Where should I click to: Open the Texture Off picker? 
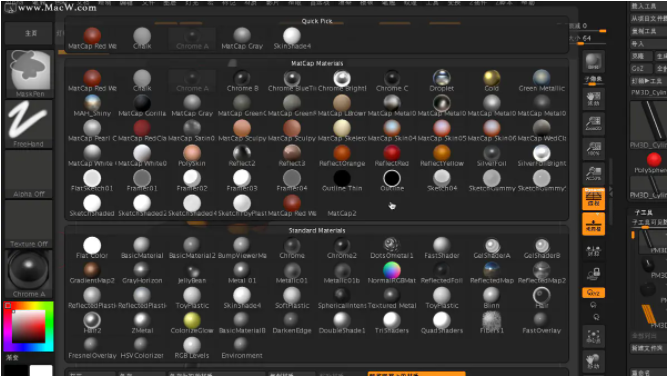coord(29,224)
